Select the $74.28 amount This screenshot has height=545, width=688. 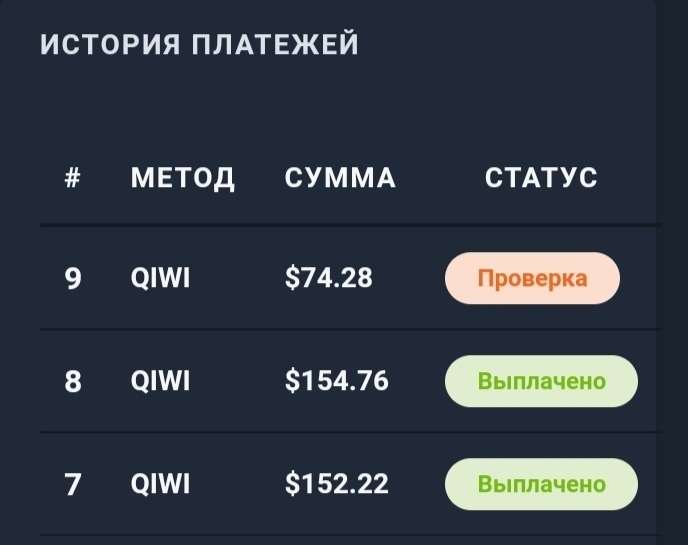point(328,278)
